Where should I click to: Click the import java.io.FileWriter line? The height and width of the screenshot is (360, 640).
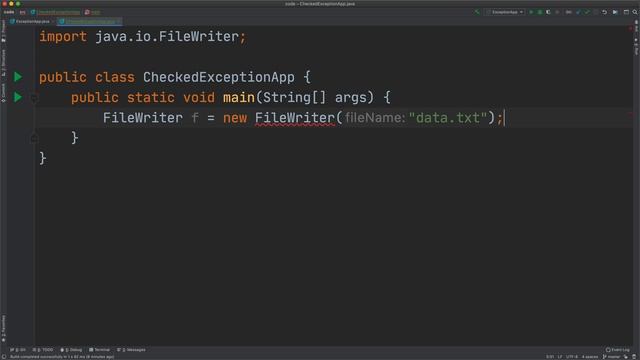point(142,37)
